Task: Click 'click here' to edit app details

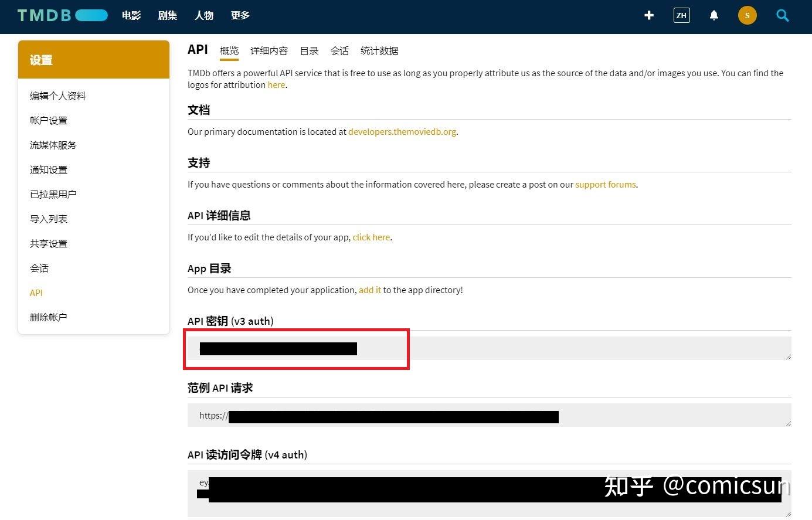Action: [x=371, y=237]
